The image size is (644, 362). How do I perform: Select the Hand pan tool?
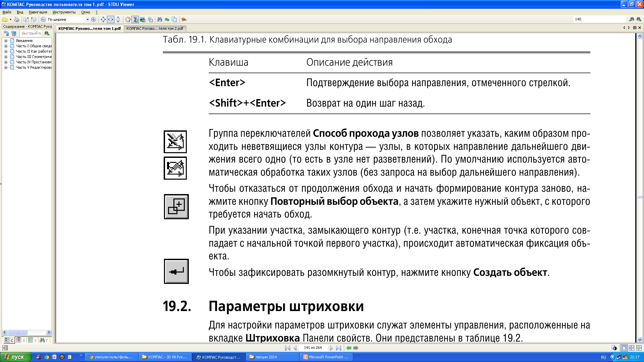[128, 19]
